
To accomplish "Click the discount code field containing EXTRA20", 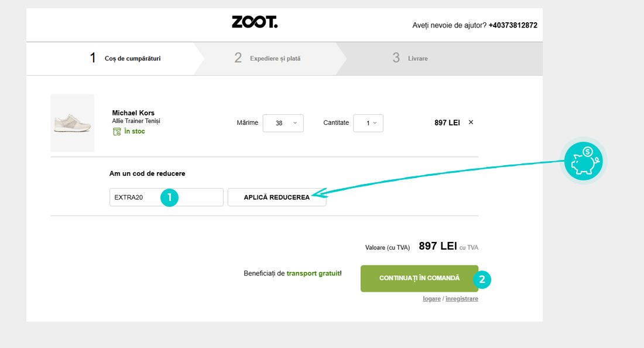I will tap(166, 197).
